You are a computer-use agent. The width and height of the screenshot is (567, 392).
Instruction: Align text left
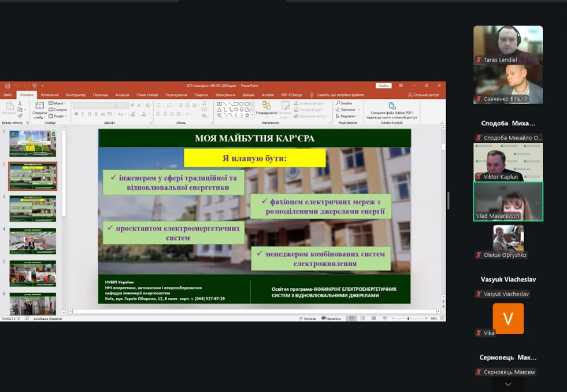click(158, 114)
